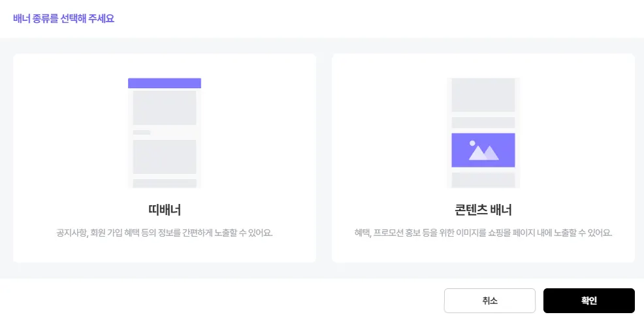Click gray block directly below purple strip
The width and height of the screenshot is (644, 319).
pyautogui.click(x=165, y=108)
